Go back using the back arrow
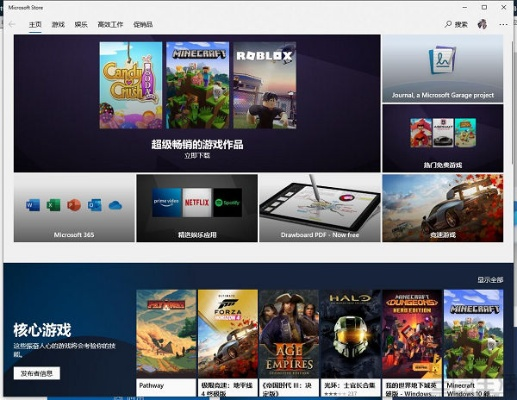The image size is (517, 400). pos(12,24)
